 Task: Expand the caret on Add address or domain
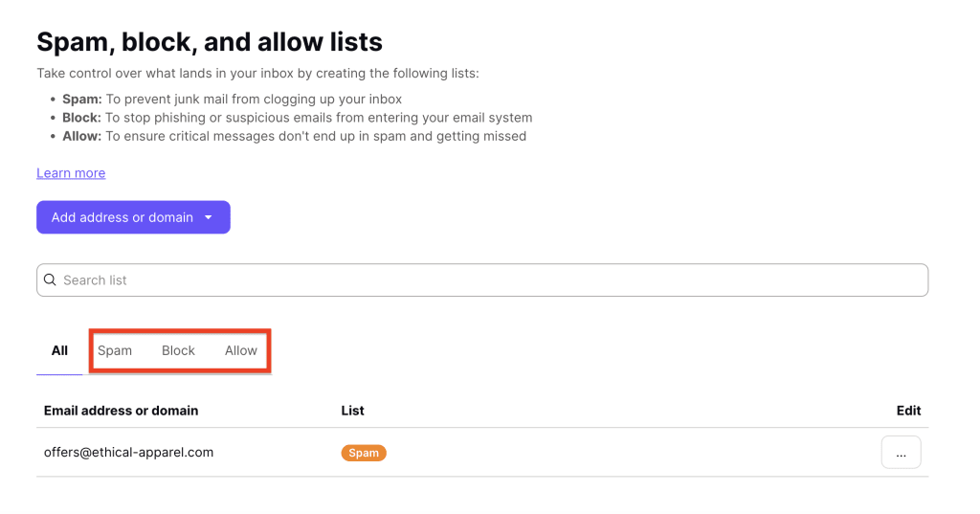(x=209, y=217)
